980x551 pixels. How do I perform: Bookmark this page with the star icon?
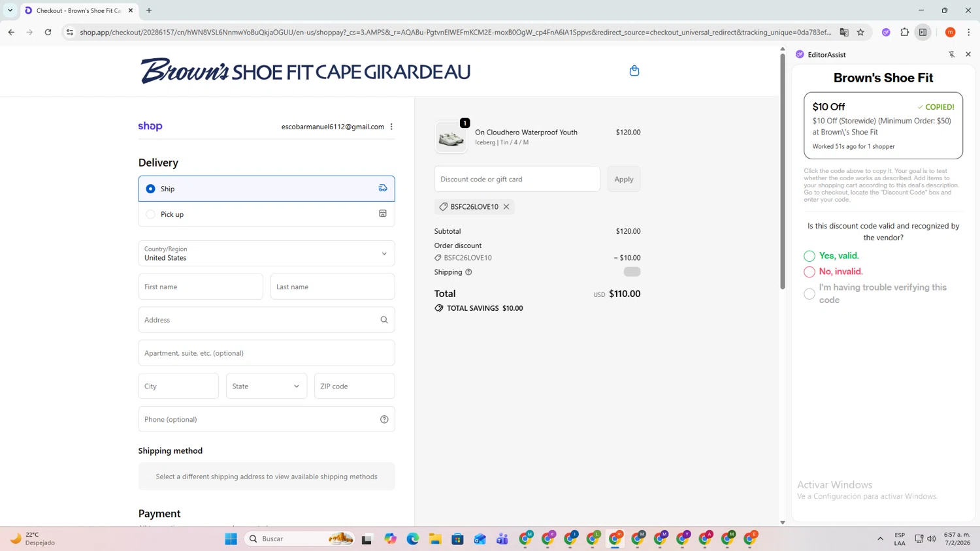(x=860, y=32)
